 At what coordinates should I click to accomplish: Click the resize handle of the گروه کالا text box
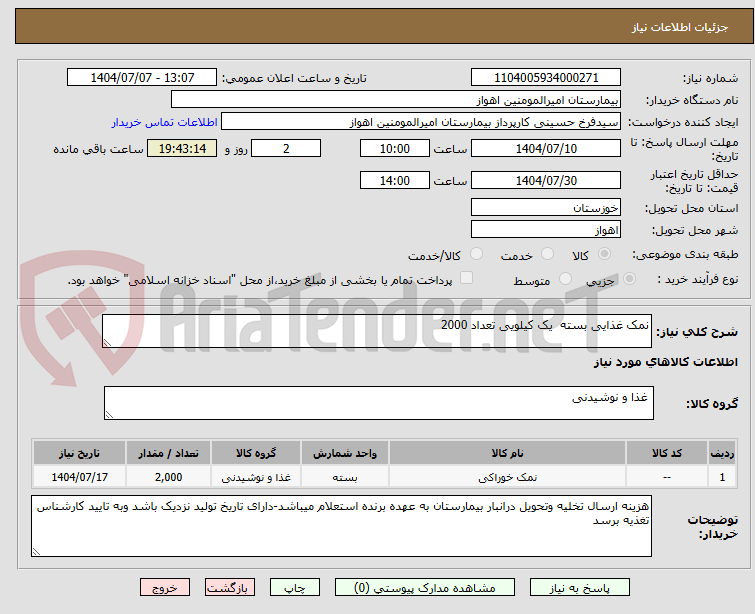pos(109,415)
